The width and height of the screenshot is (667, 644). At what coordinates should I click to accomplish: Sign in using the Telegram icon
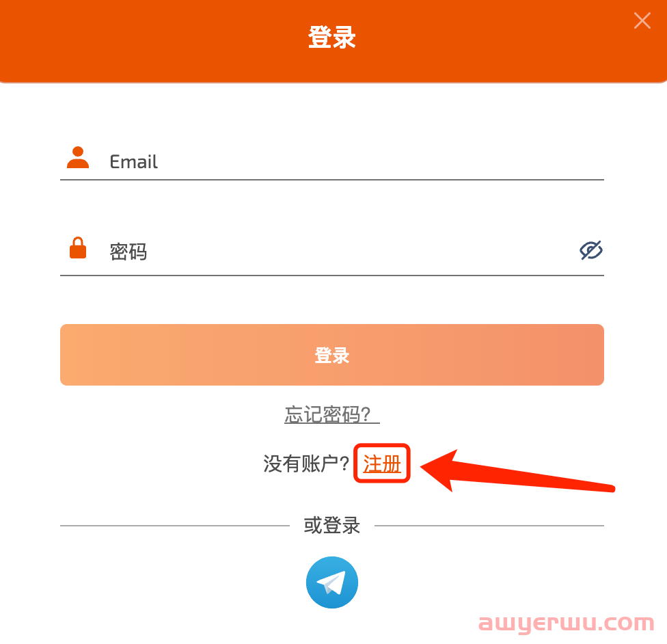[332, 582]
